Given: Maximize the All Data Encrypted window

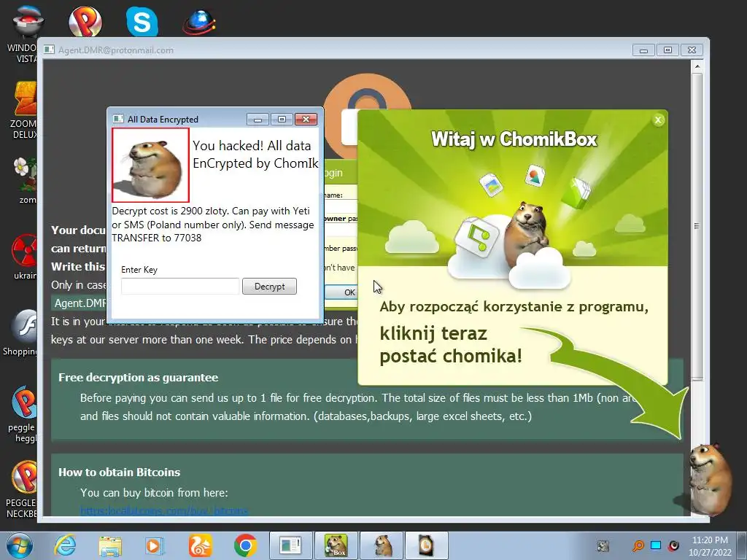Looking at the screenshot, I should click(x=282, y=119).
